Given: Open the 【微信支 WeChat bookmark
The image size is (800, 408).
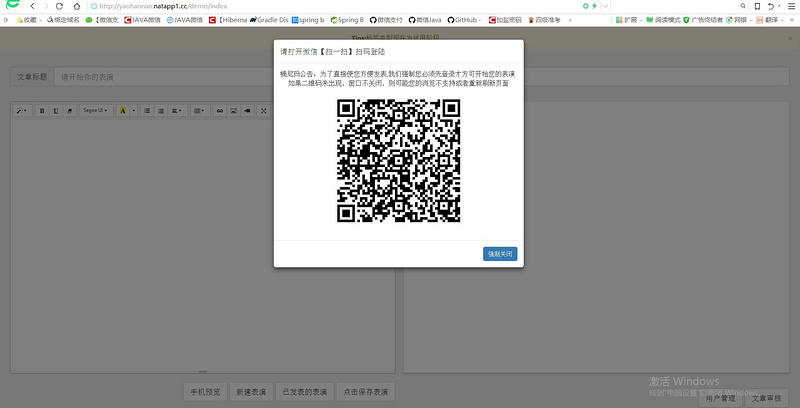Looking at the screenshot, I should (x=102, y=20).
